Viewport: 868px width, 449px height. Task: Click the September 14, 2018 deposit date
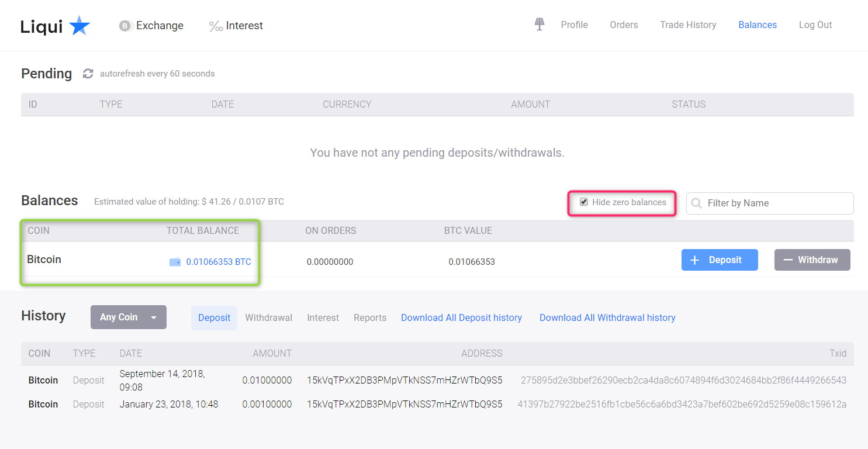pyautogui.click(x=162, y=380)
